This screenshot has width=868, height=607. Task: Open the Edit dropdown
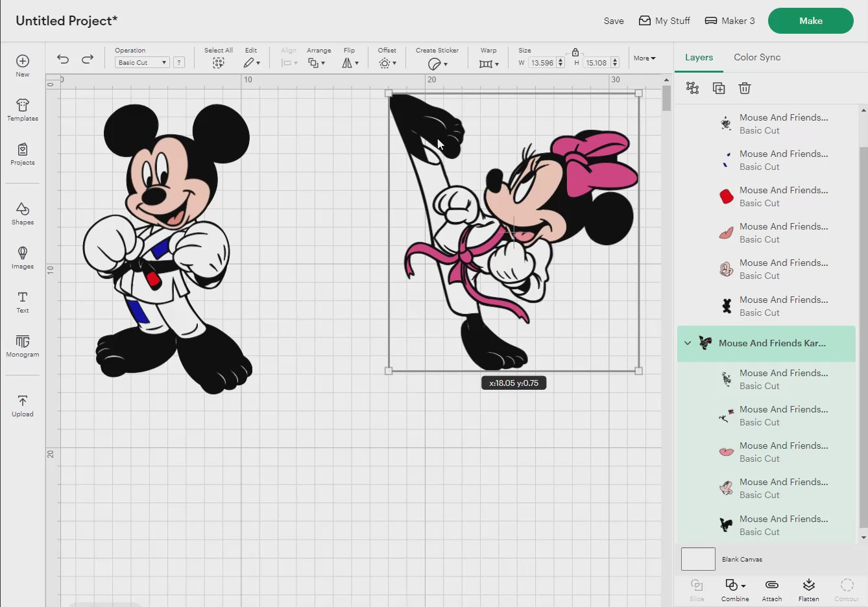pyautogui.click(x=252, y=63)
